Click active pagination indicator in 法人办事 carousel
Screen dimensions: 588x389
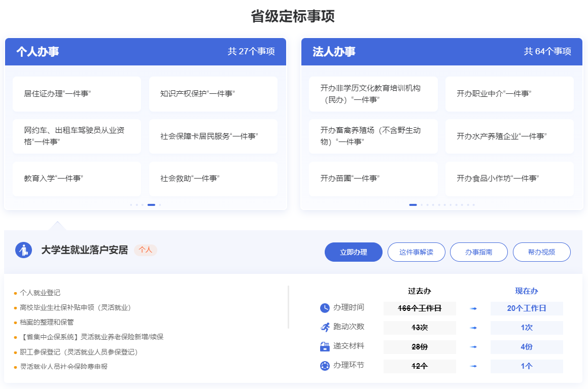click(x=413, y=205)
